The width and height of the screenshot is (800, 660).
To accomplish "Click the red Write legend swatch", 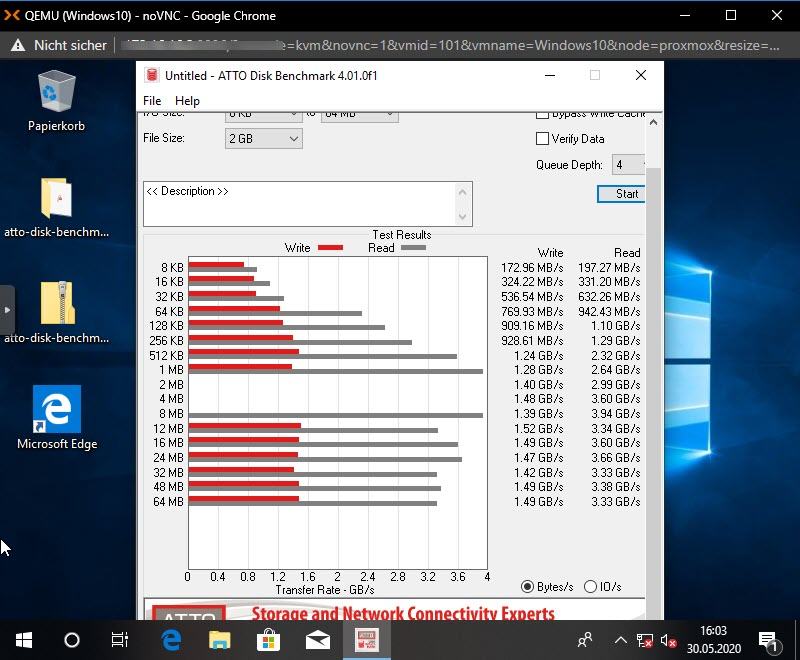I will (330, 248).
